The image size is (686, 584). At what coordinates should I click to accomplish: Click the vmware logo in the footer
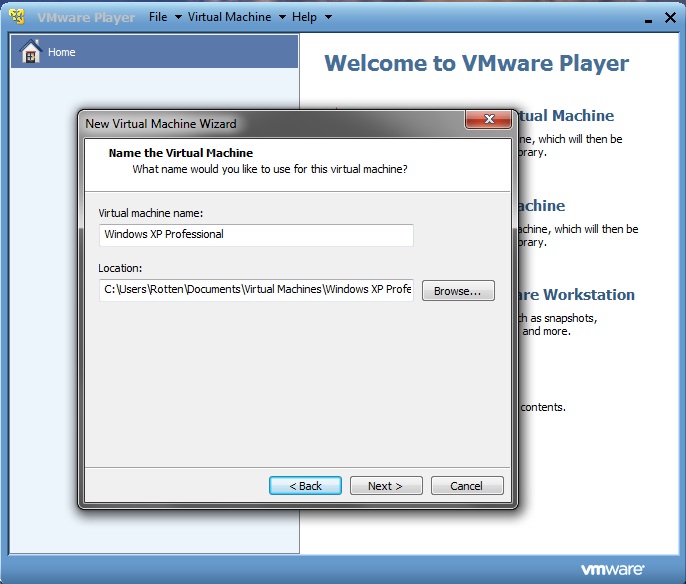click(612, 569)
